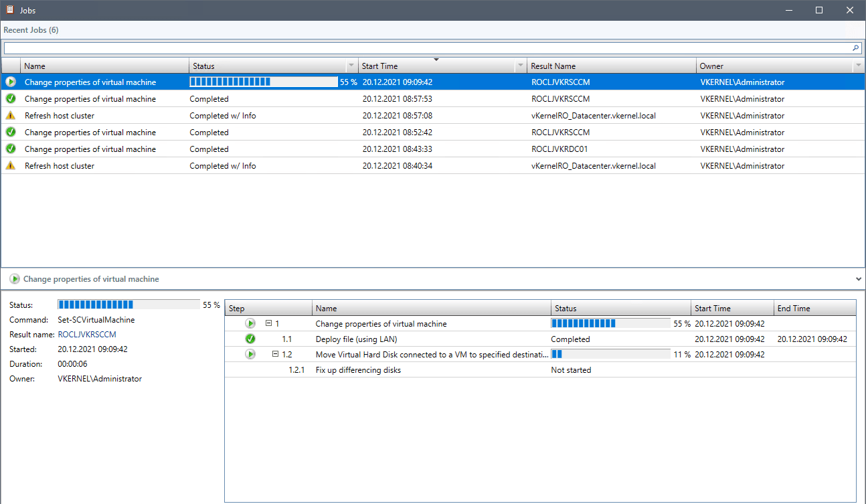Click the warning icon on the first Refresh host cluster job
This screenshot has width=866, height=504.
[x=11, y=115]
